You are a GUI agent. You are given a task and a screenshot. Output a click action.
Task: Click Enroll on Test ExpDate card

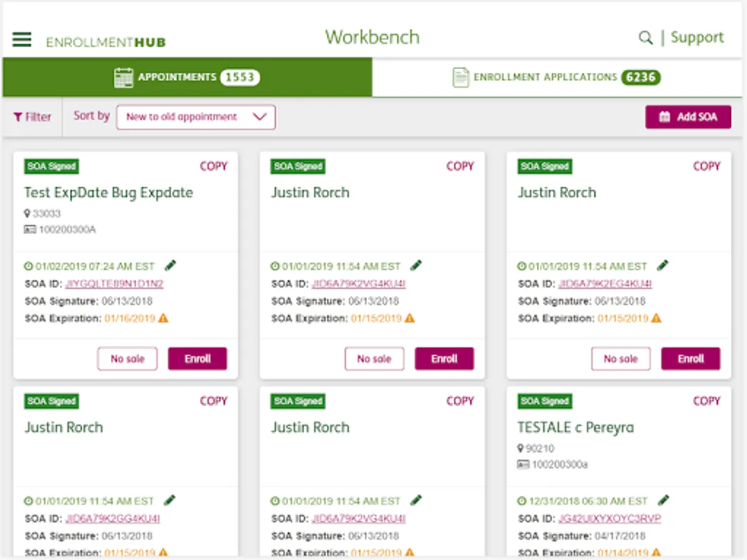(x=197, y=359)
